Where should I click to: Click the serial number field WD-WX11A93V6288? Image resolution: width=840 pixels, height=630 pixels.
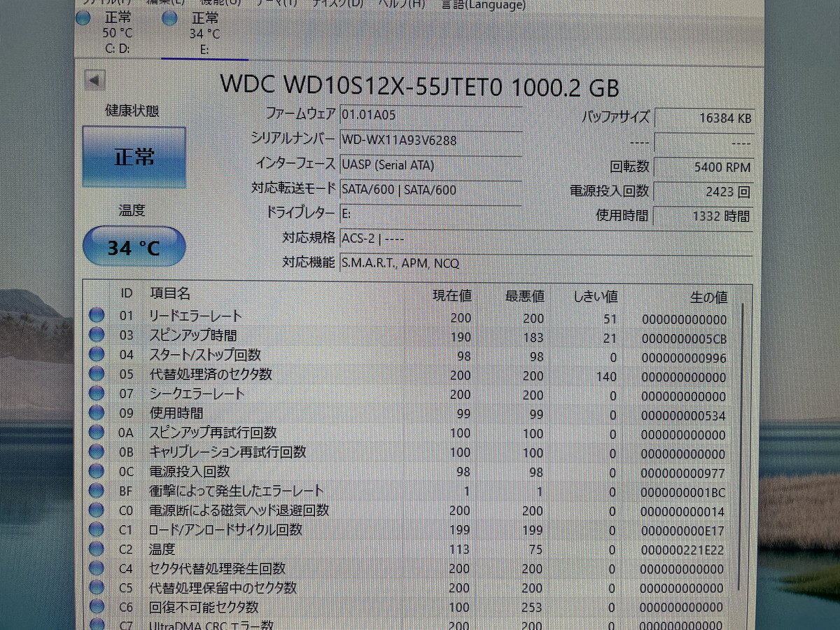pos(430,140)
